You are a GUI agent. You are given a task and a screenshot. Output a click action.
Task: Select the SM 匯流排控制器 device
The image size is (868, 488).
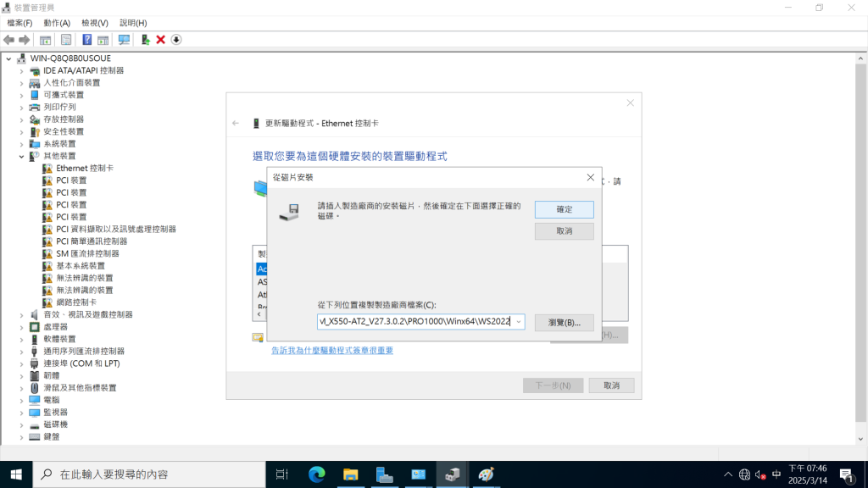click(87, 253)
